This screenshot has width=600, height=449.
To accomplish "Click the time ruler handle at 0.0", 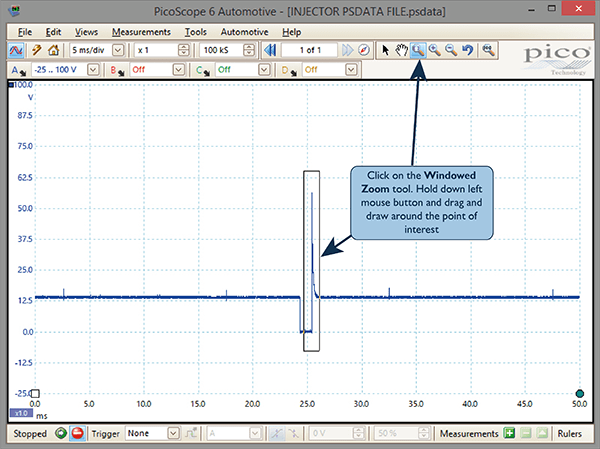I will (35, 393).
